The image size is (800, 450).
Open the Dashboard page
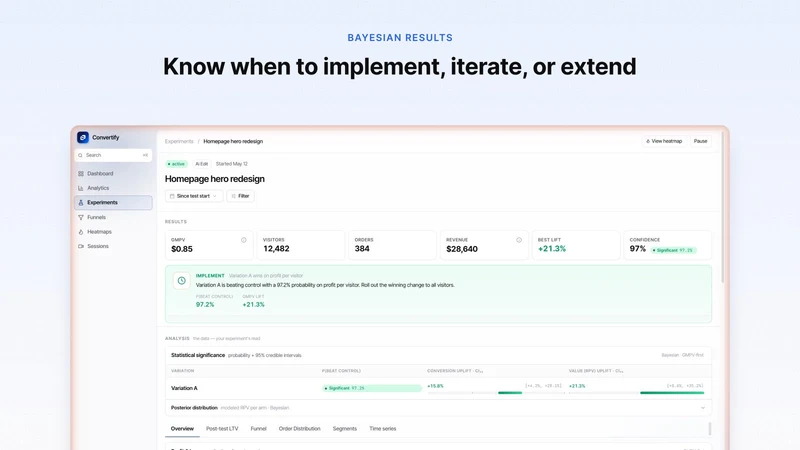[113, 173]
